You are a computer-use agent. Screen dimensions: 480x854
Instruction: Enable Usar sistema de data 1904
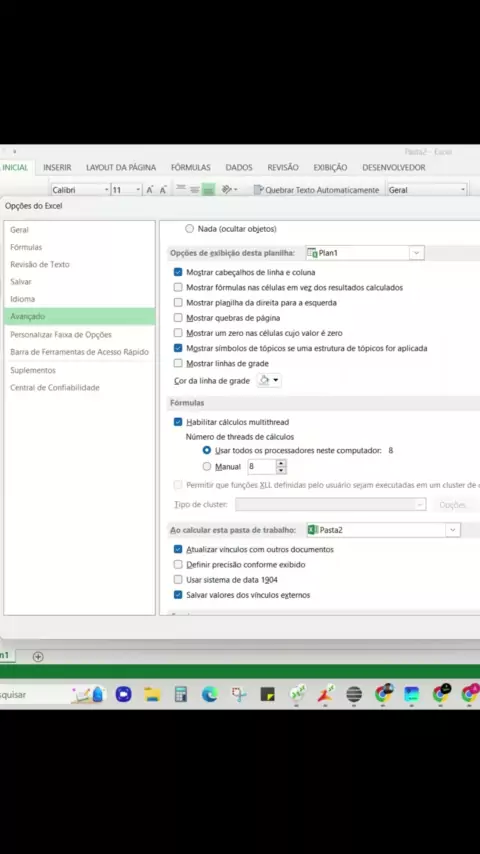[x=178, y=580]
